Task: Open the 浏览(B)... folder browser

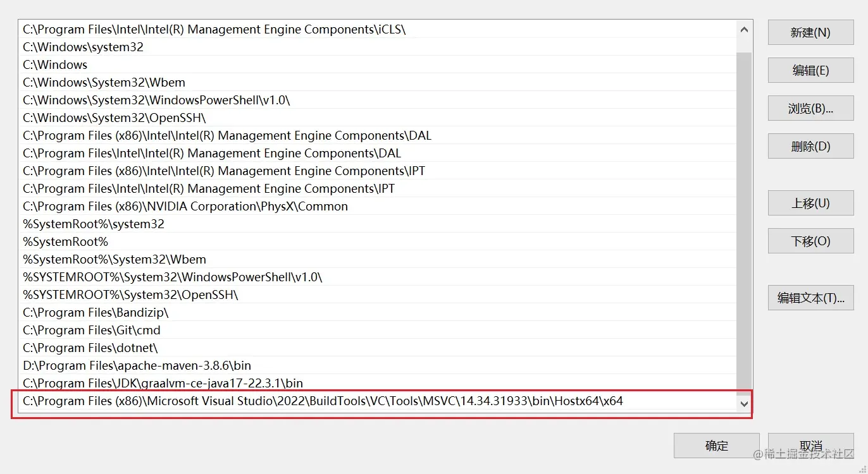Action: [810, 108]
